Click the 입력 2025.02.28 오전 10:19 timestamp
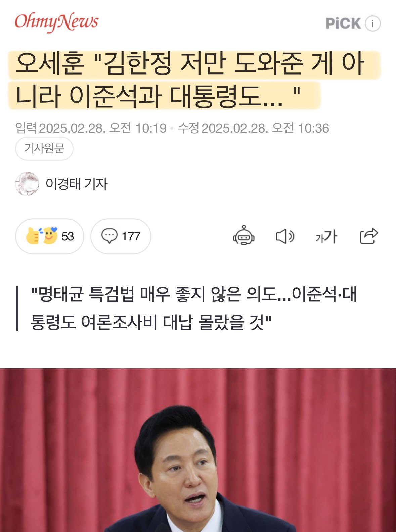 pyautogui.click(x=91, y=128)
